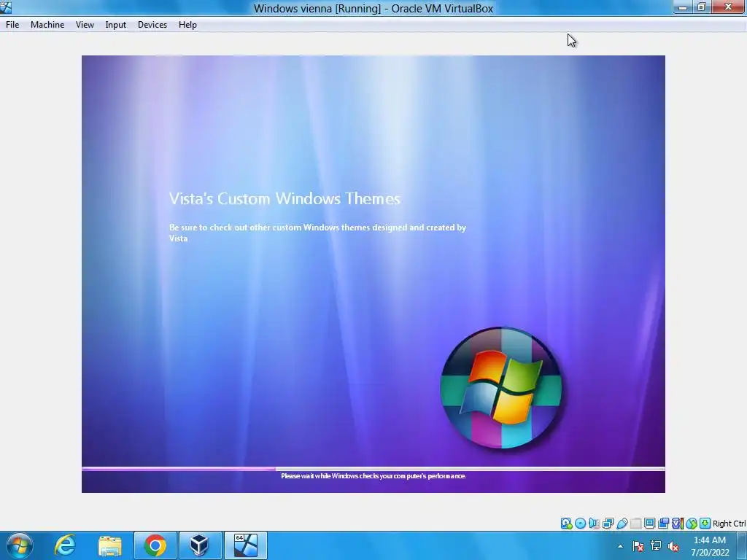Click the optical disc status icon
This screenshot has height=560, width=747.
pos(580,524)
